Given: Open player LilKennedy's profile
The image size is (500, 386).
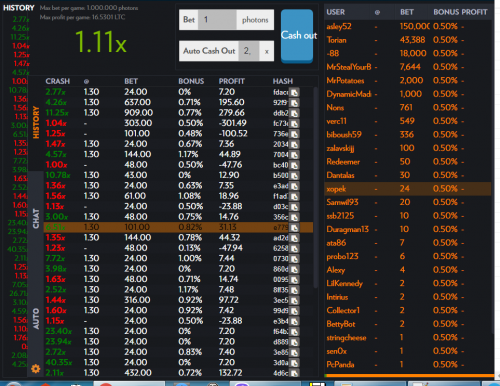Looking at the screenshot, I should [345, 283].
